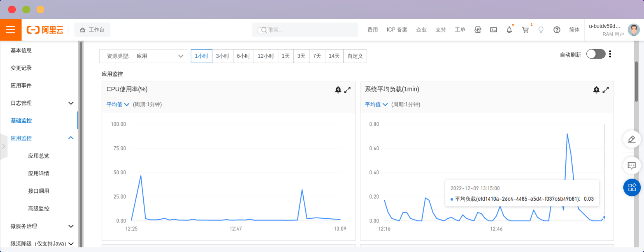Image resolution: width=644 pixels, height=252 pixels.
Task: Collapse the 应用监控 section
Action: (71, 138)
